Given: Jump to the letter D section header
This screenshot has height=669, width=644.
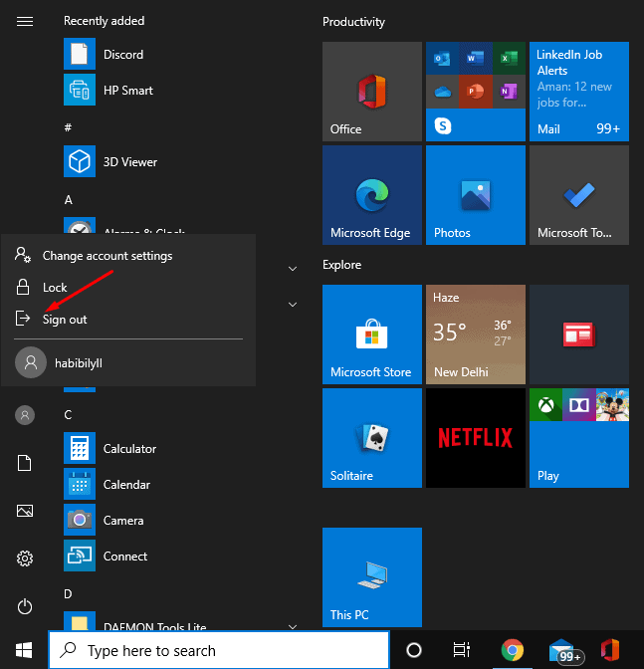Looking at the screenshot, I should [68, 594].
